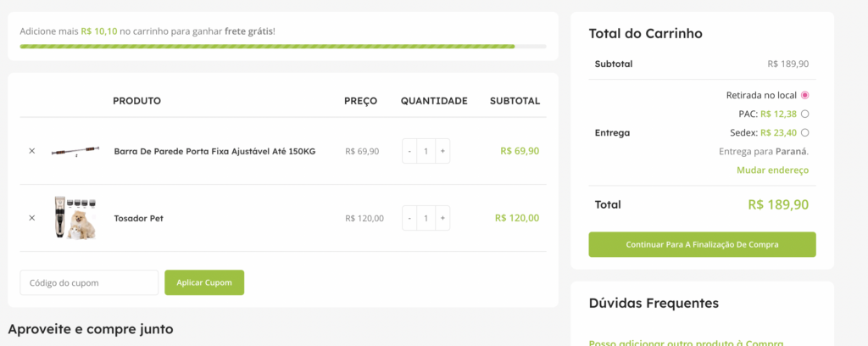Open Barra De Parede Porta Fixa product link
Image resolution: width=868 pixels, height=346 pixels.
point(214,151)
